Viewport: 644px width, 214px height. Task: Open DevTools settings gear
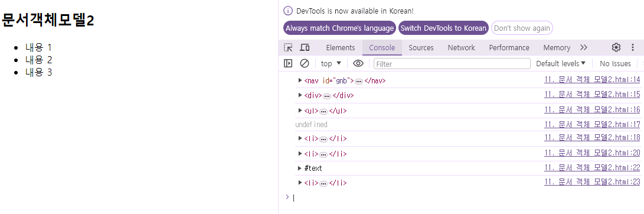tap(616, 48)
